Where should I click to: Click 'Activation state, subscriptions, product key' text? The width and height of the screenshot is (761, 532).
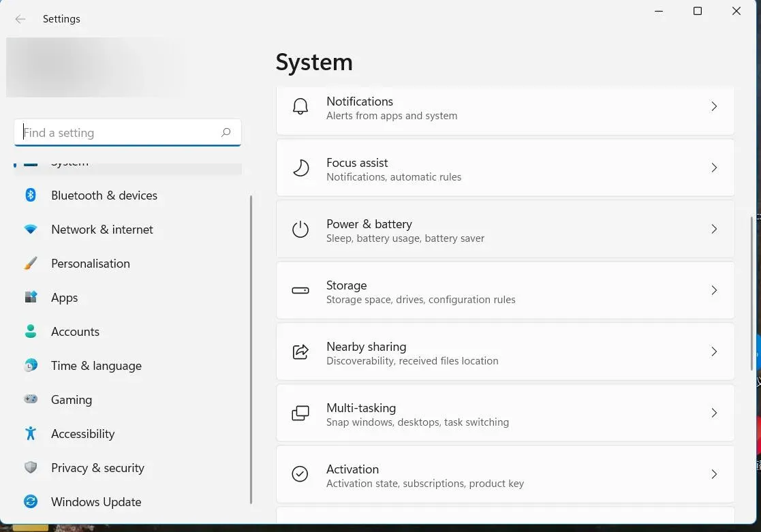(424, 484)
